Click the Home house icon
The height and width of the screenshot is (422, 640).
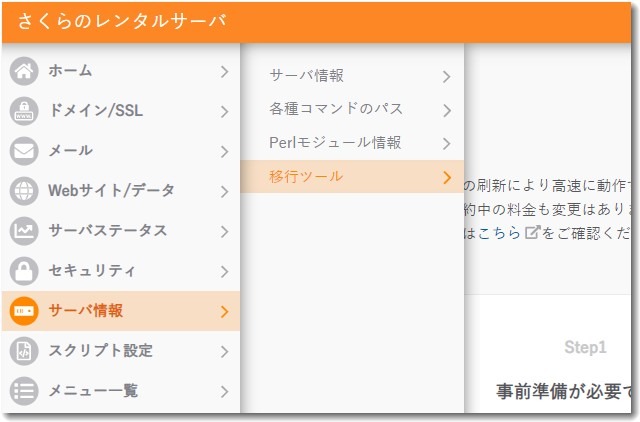click(24, 71)
